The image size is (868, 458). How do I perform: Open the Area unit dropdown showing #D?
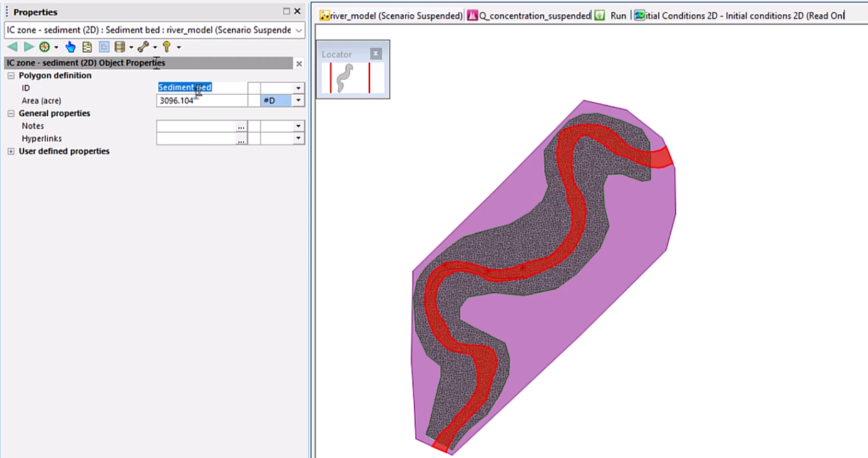298,100
